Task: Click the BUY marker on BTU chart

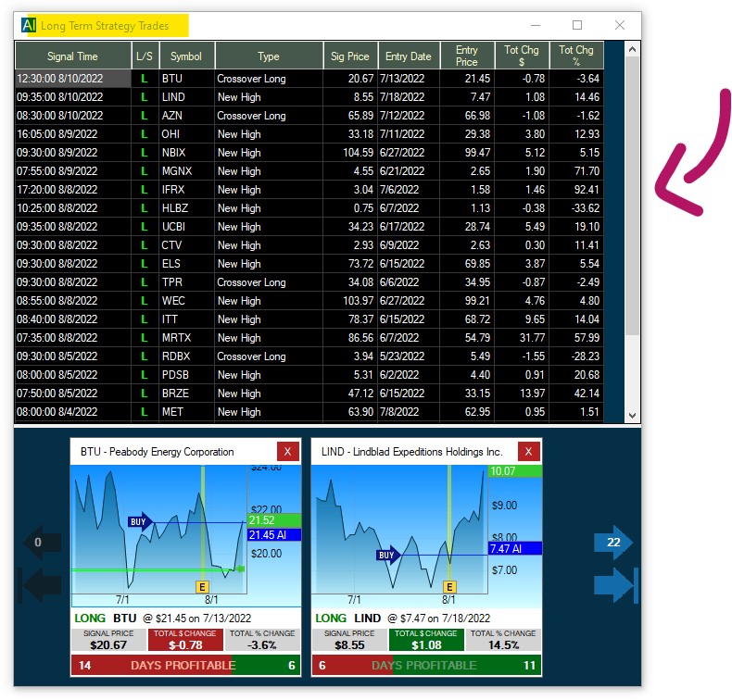Action: coord(139,521)
